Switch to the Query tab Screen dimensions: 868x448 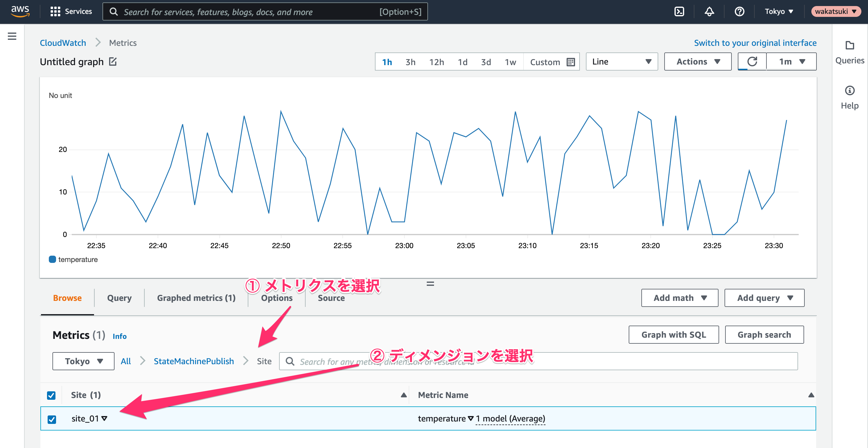point(119,298)
